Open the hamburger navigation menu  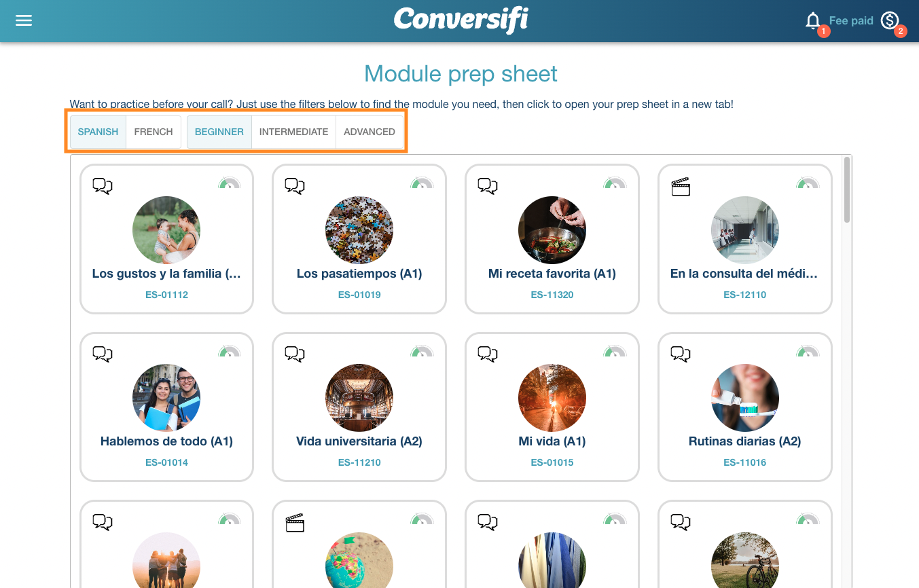tap(24, 20)
